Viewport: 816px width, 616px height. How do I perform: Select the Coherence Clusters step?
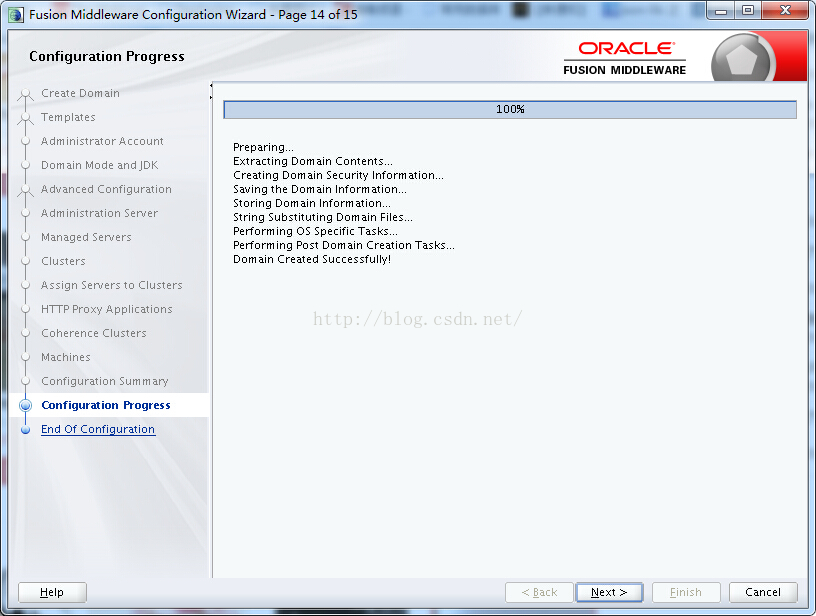coord(94,332)
